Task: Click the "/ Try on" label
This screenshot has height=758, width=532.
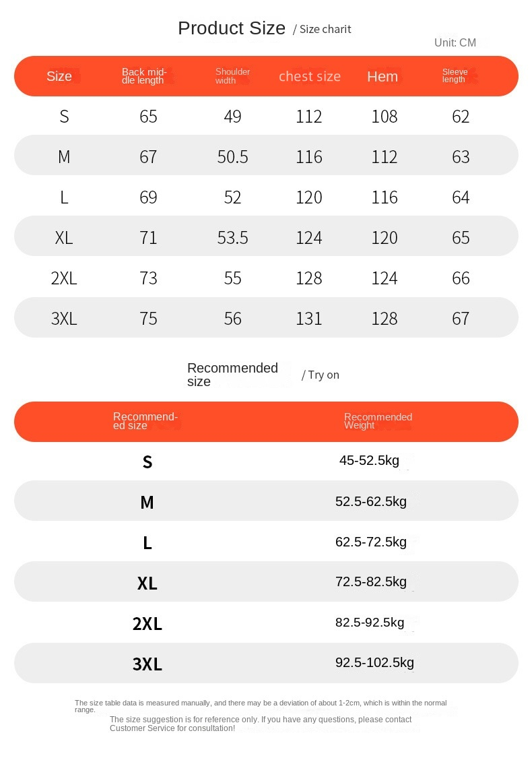Action: tap(321, 375)
